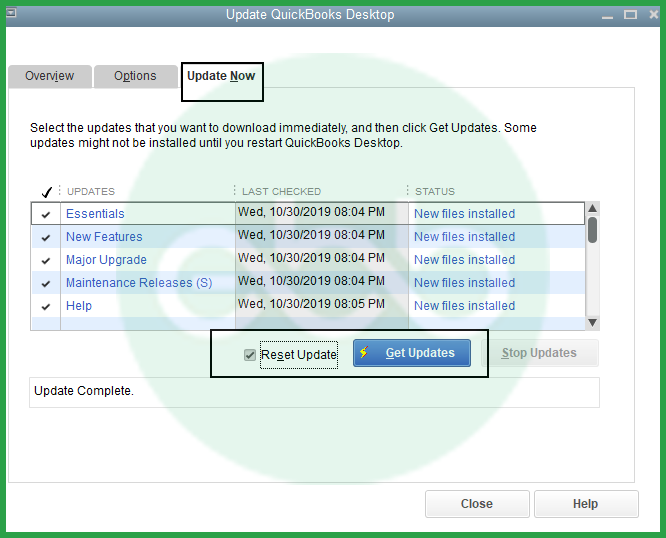Toggle the New Features update checkmark
The image size is (666, 538).
click(x=46, y=237)
